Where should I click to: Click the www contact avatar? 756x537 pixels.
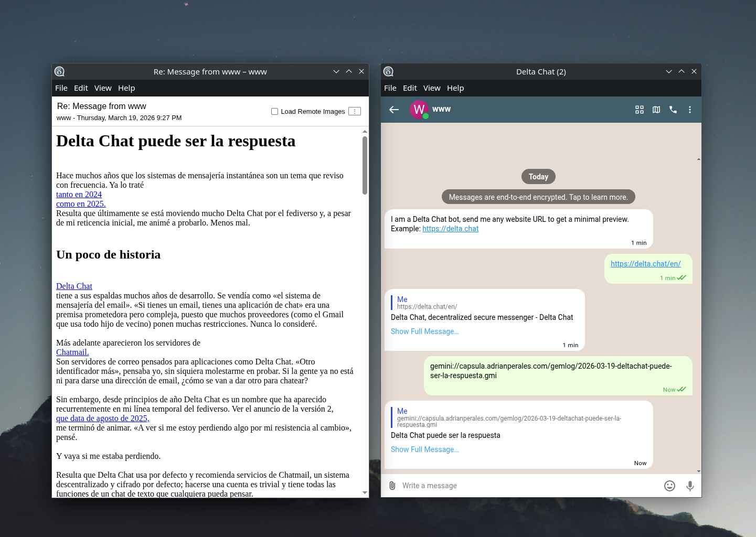tap(419, 110)
